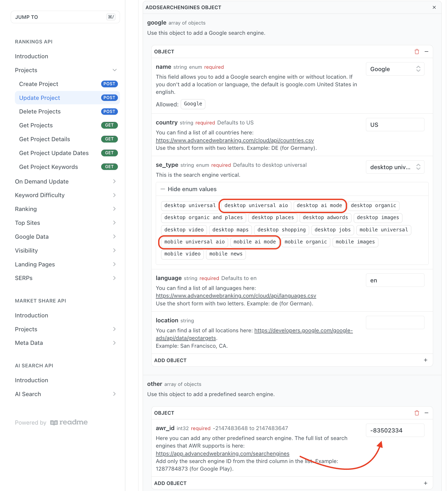Open Get Project Update Dates endpoint
448x491 pixels.
click(67, 153)
